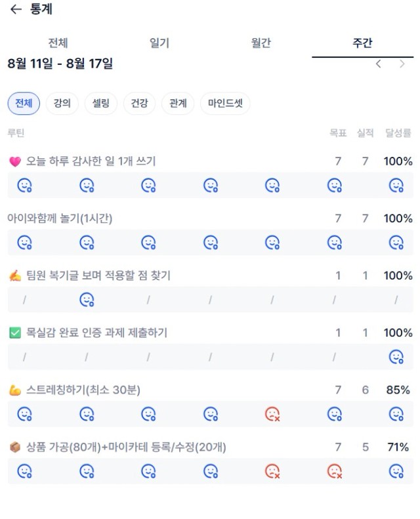Select the 건강 filter chip
Image resolution: width=420 pixels, height=519 pixels.
pyautogui.click(x=139, y=103)
